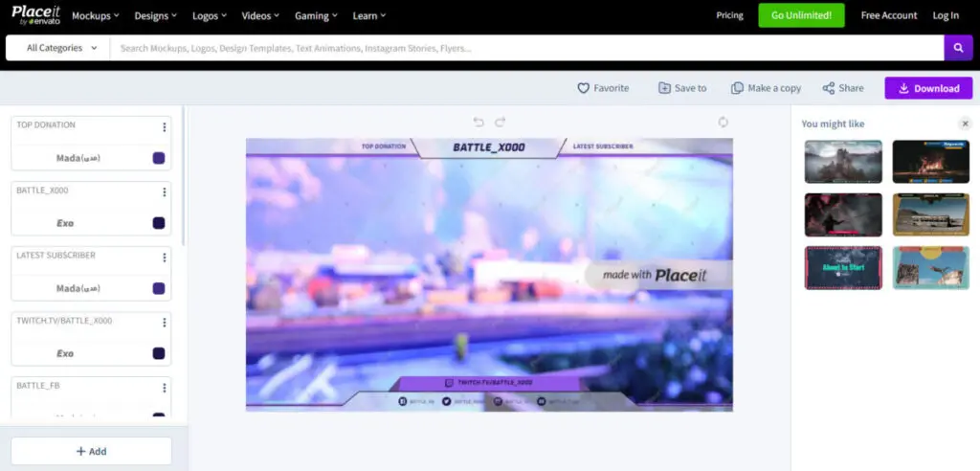Click the Favorite heart icon
The image size is (980, 471).
tap(583, 88)
